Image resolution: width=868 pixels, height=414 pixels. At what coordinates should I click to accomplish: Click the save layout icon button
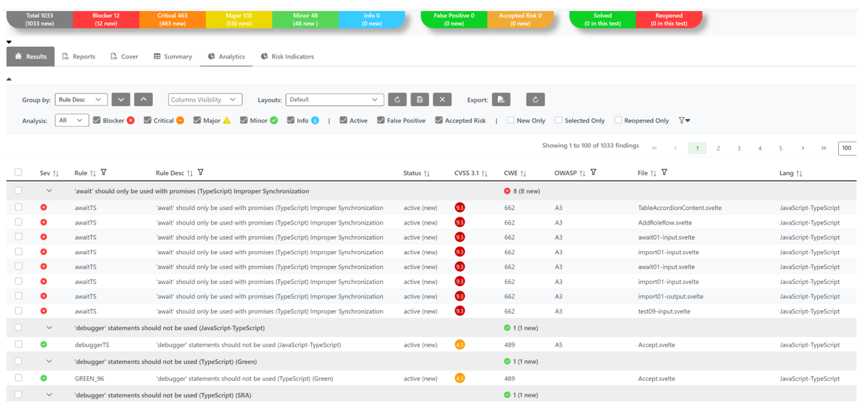[x=419, y=100]
